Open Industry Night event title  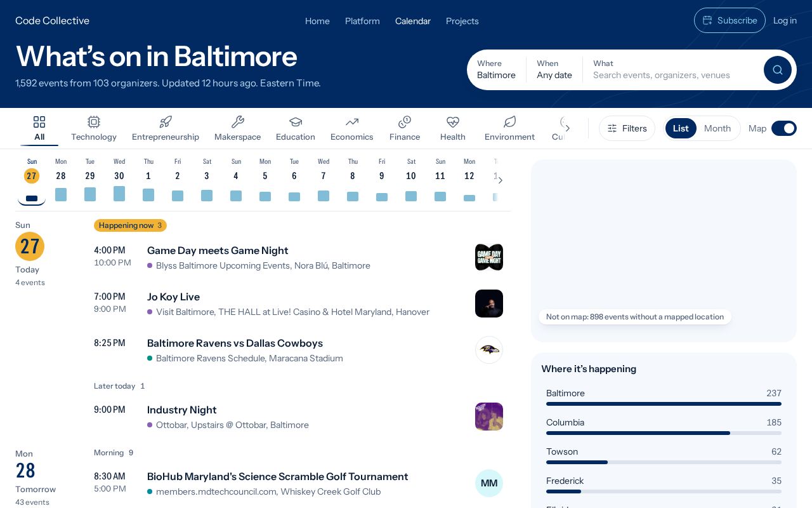[182, 410]
